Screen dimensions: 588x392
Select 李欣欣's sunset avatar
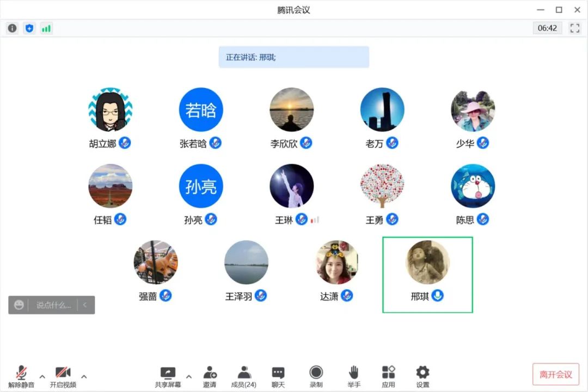click(x=292, y=109)
